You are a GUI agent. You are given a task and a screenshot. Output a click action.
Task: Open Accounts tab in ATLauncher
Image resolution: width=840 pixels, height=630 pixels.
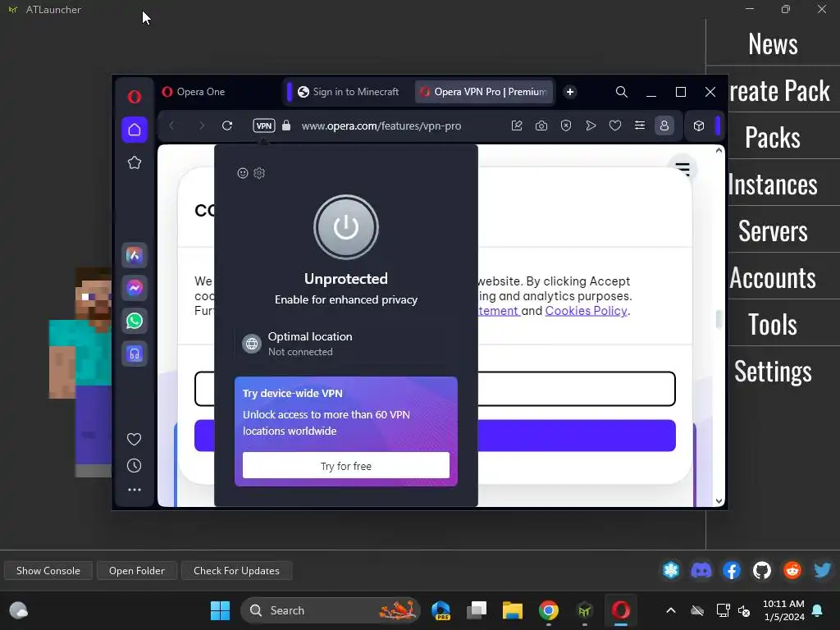(x=773, y=277)
